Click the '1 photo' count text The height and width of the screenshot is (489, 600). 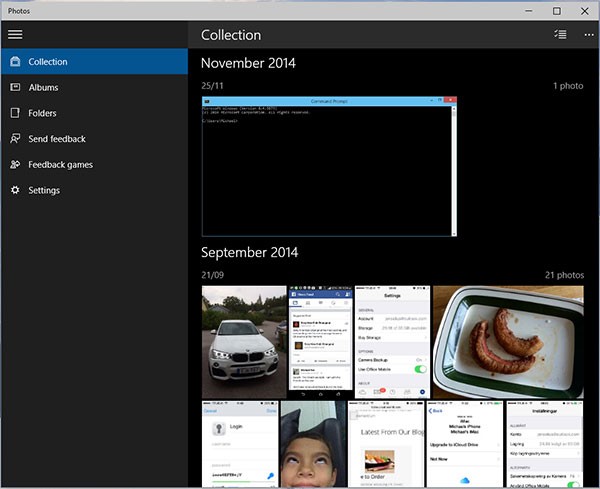click(568, 86)
